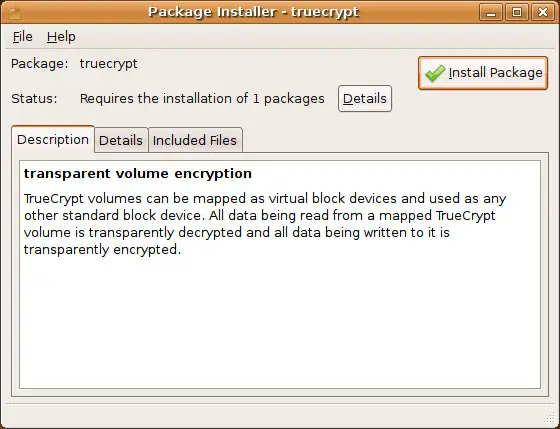Open the Included Files tab

coord(195,140)
